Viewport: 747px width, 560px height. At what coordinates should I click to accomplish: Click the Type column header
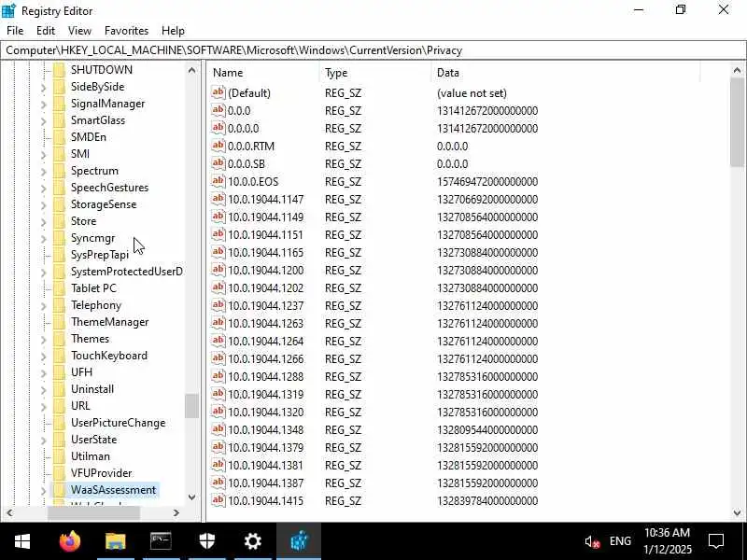click(375, 73)
